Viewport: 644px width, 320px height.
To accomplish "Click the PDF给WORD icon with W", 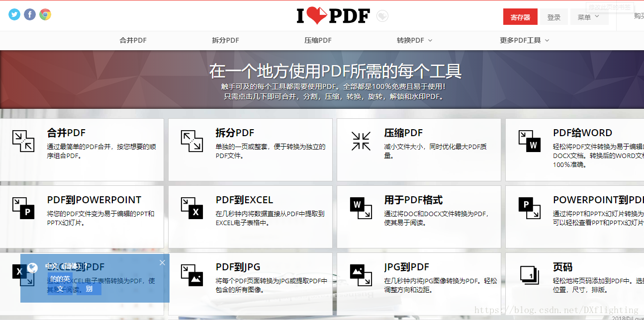I will [530, 141].
